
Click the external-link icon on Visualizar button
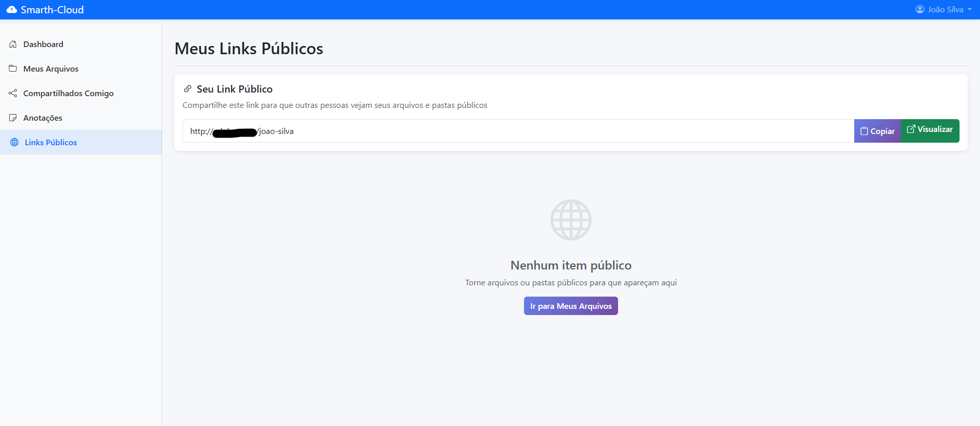[910, 129]
